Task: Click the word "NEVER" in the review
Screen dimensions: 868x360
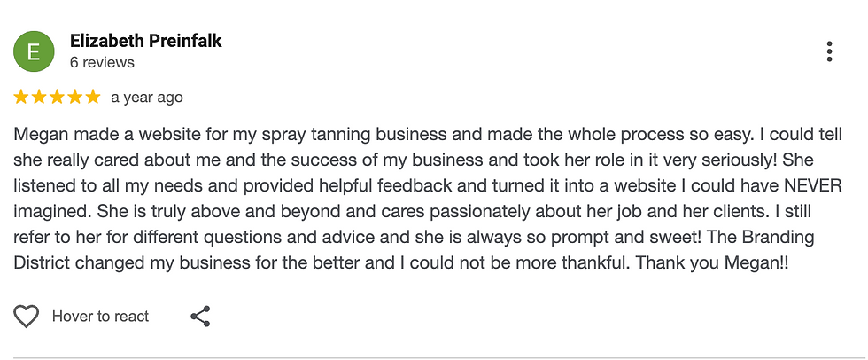Action: [810, 185]
